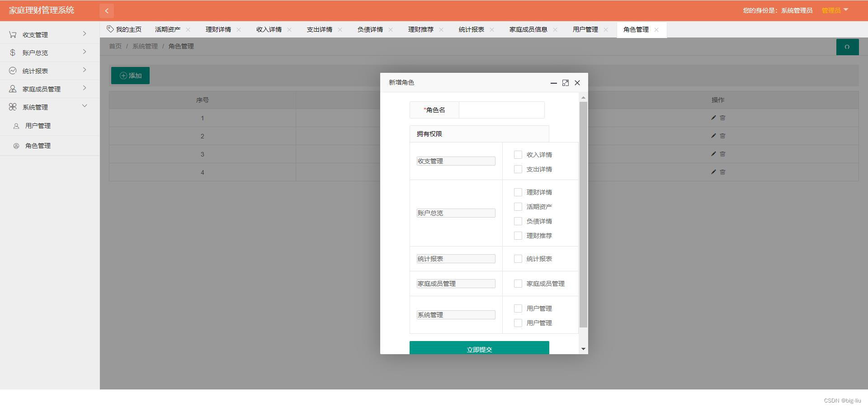Click the four-circles icon beside 系统管理
The width and height of the screenshot is (868, 408).
[13, 107]
